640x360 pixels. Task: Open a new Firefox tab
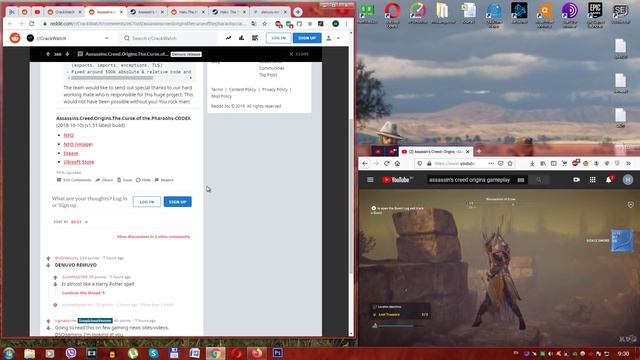pyautogui.click(x=479, y=151)
